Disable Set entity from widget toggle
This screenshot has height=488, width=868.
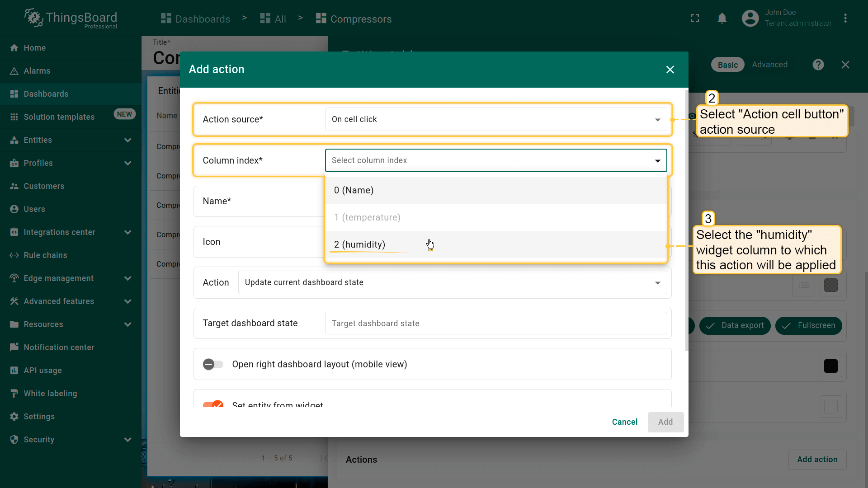(213, 404)
